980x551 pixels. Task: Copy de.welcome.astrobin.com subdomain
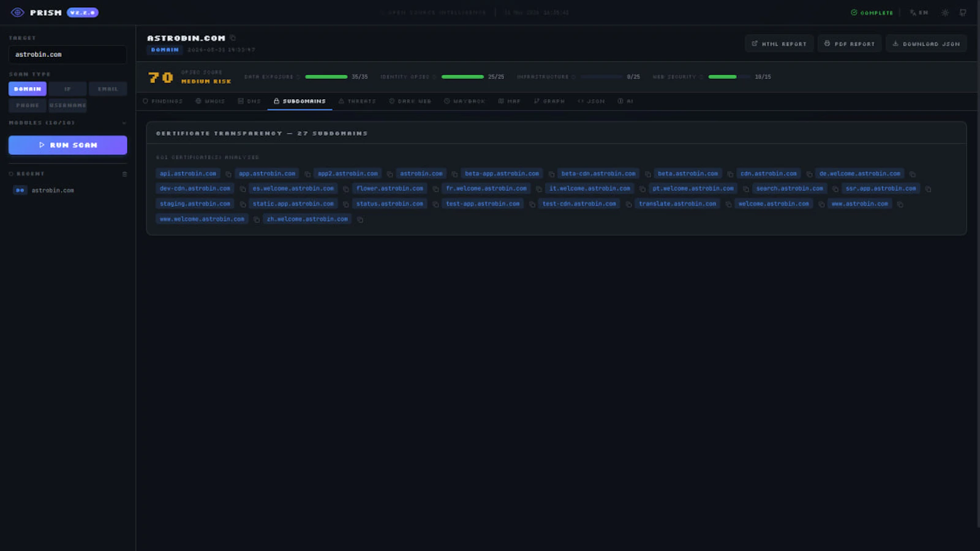[913, 174]
